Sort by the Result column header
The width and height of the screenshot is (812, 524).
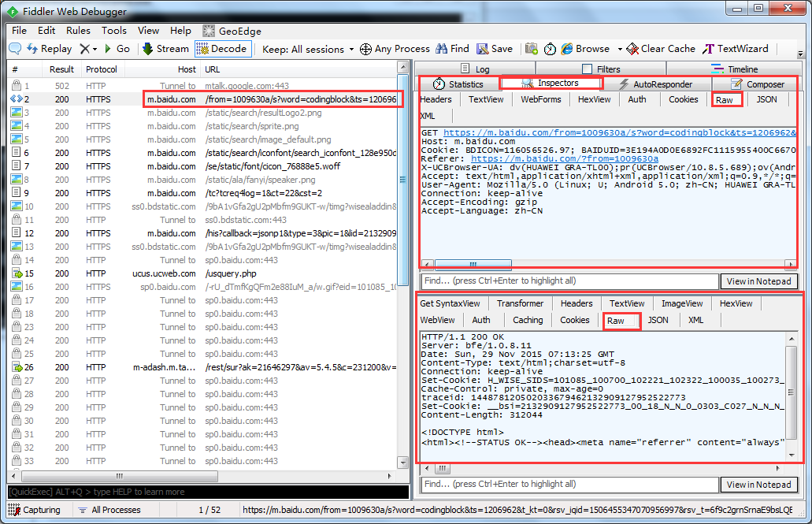tap(61, 69)
